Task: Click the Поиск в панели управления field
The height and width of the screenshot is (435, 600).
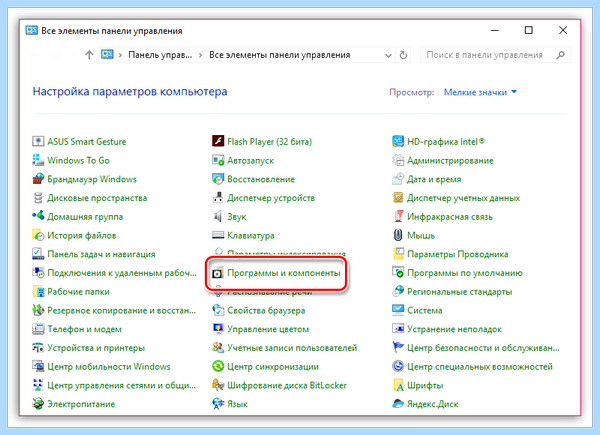Action: pyautogui.click(x=495, y=55)
